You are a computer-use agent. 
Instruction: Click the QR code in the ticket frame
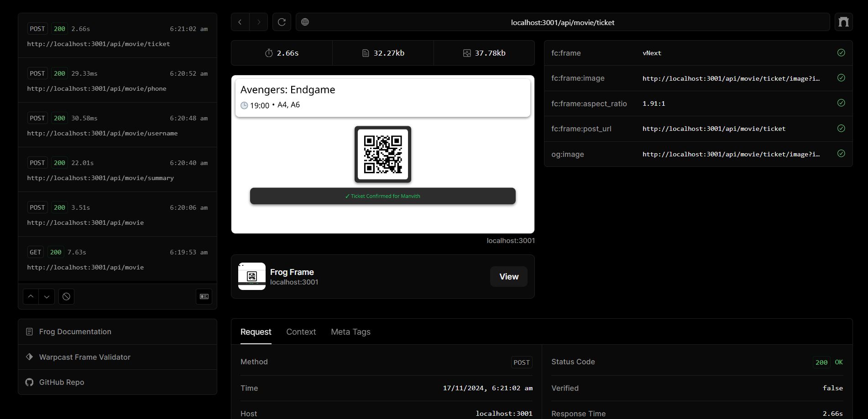coord(383,154)
